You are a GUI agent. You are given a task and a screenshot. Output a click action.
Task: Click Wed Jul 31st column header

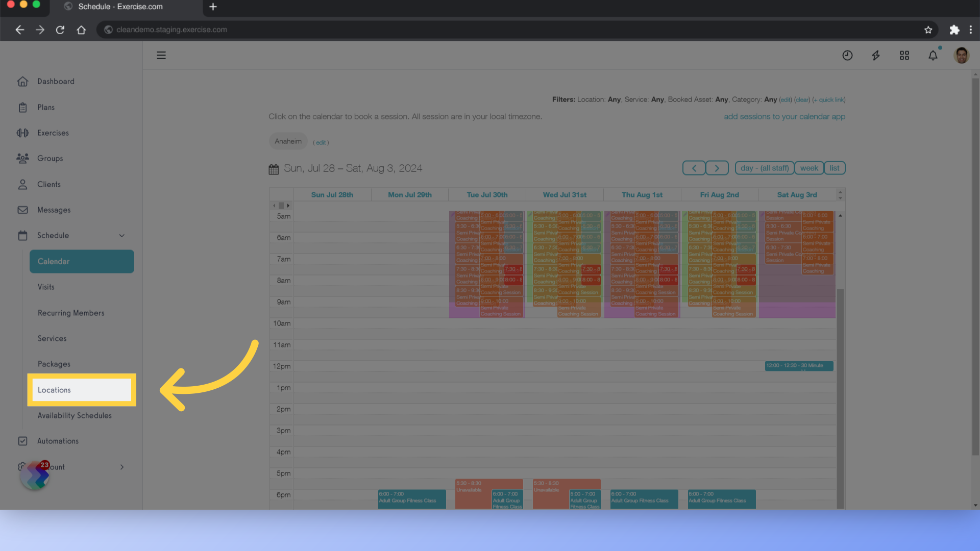(x=565, y=195)
